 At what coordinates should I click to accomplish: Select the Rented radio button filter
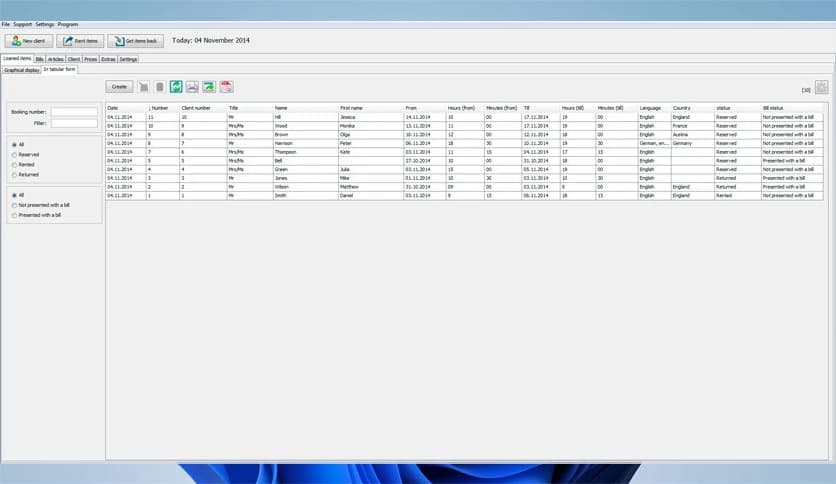[x=14, y=165]
